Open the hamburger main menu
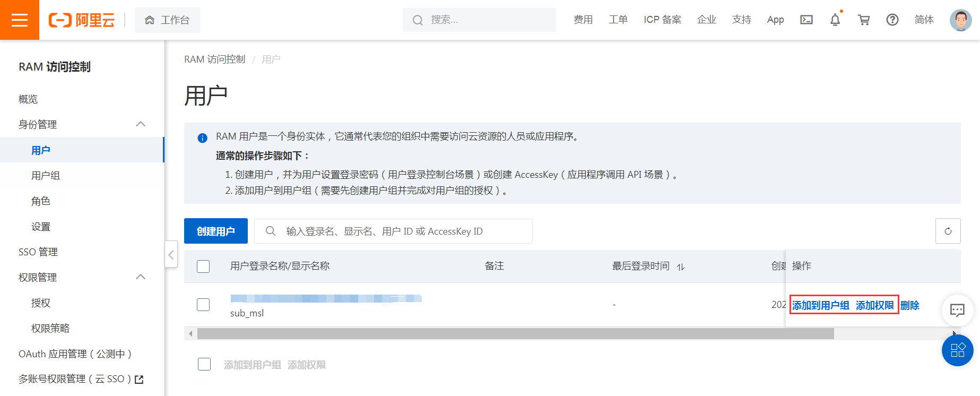Viewport: 980px width, 396px height. (x=20, y=20)
